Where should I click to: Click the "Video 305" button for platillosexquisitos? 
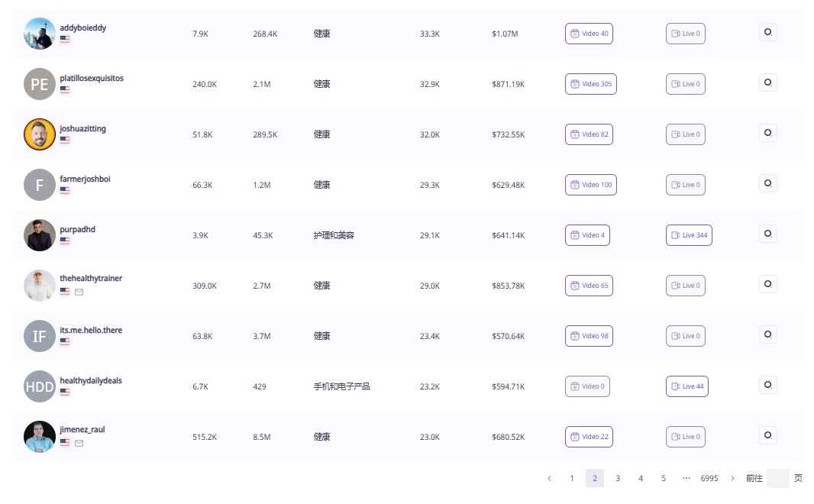590,83
